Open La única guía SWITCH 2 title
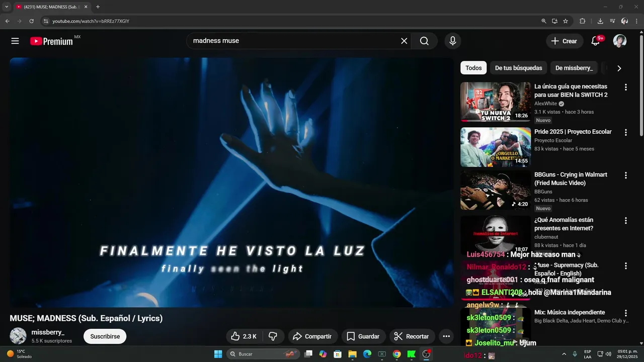This screenshot has height=362, width=644. pos(571,90)
